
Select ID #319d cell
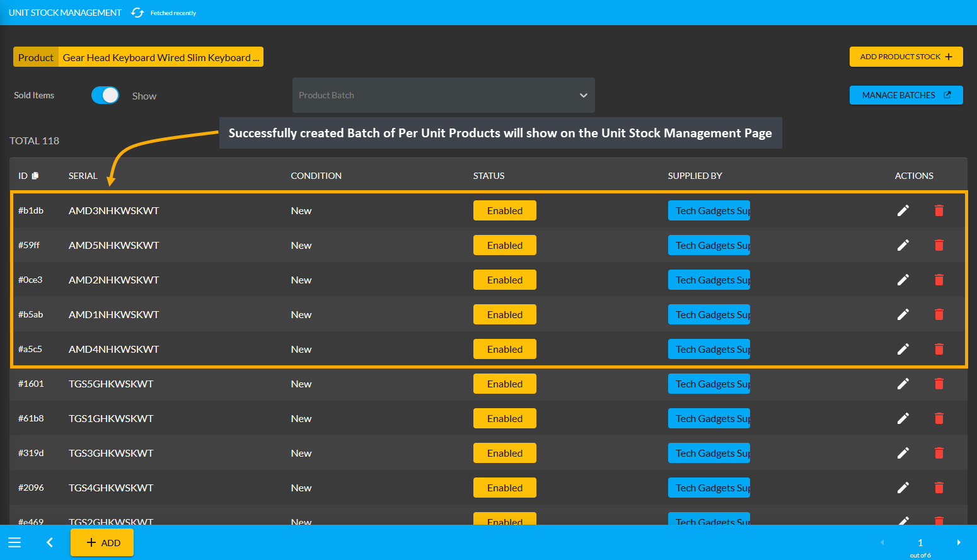click(x=31, y=453)
